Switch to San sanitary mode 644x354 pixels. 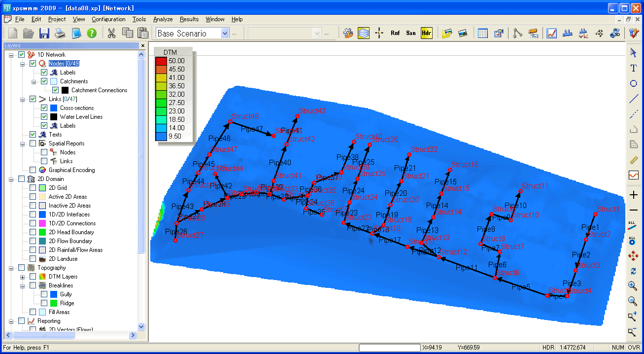point(411,33)
